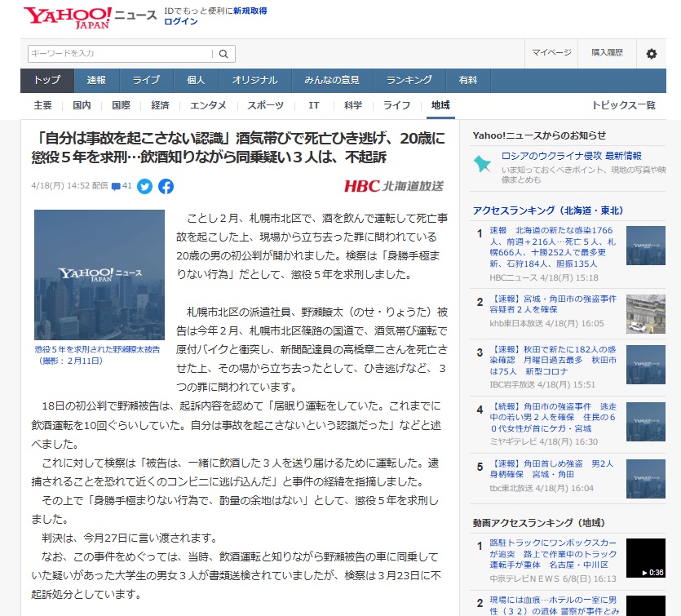Play the 0:36 video thumbnail
681x616 pixels.
(x=645, y=558)
